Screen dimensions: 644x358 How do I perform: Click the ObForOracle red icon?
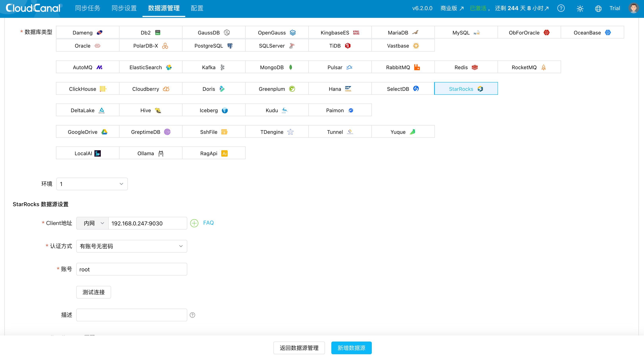547,33
